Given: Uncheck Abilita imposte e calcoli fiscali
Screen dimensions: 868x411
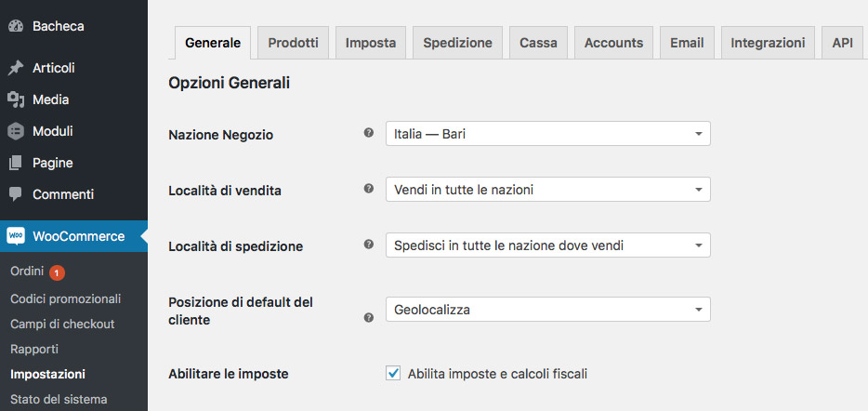Looking at the screenshot, I should (393, 374).
